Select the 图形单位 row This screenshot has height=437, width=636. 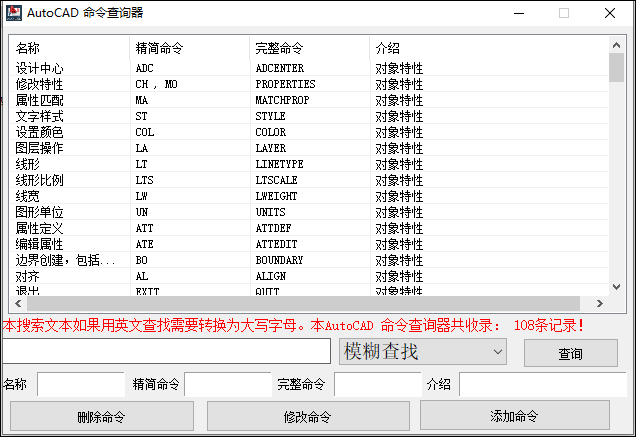309,212
